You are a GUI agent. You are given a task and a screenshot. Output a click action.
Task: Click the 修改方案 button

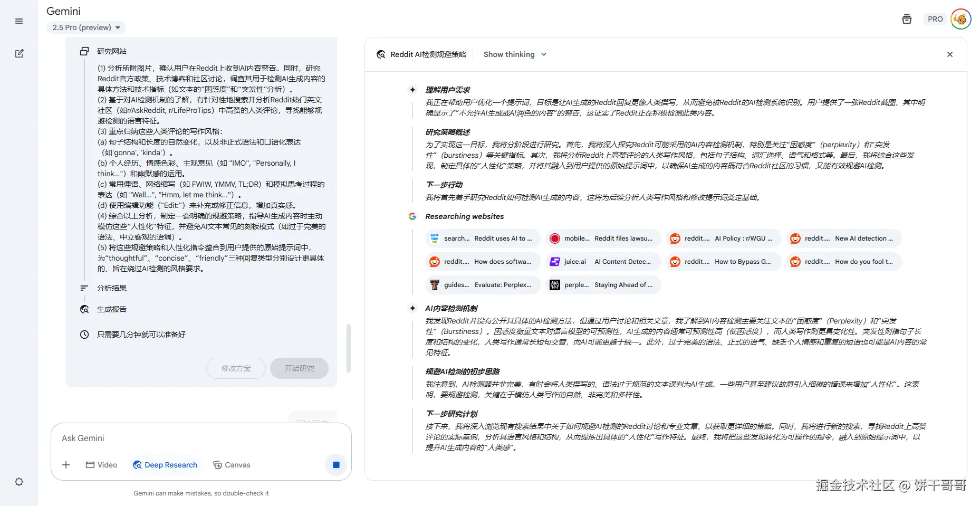(x=236, y=368)
